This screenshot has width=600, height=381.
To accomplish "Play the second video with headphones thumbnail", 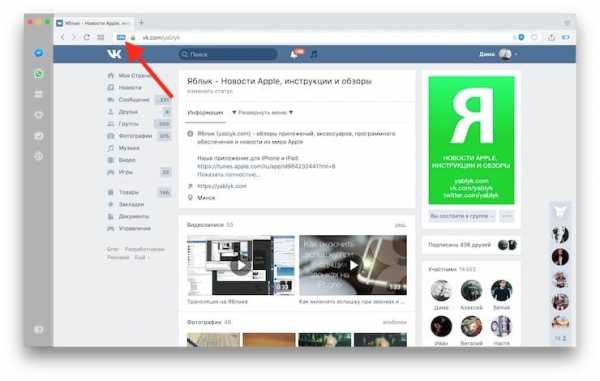I will 353,265.
